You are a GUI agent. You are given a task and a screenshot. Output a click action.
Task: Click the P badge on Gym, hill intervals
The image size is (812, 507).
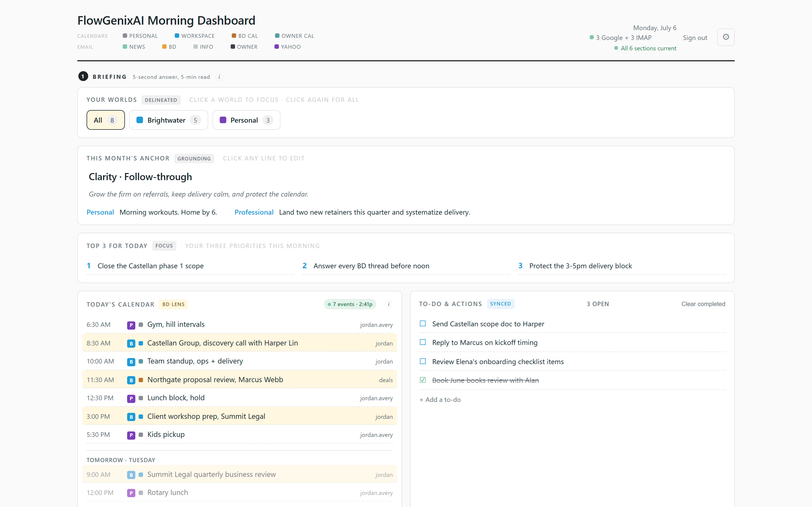[x=131, y=325]
